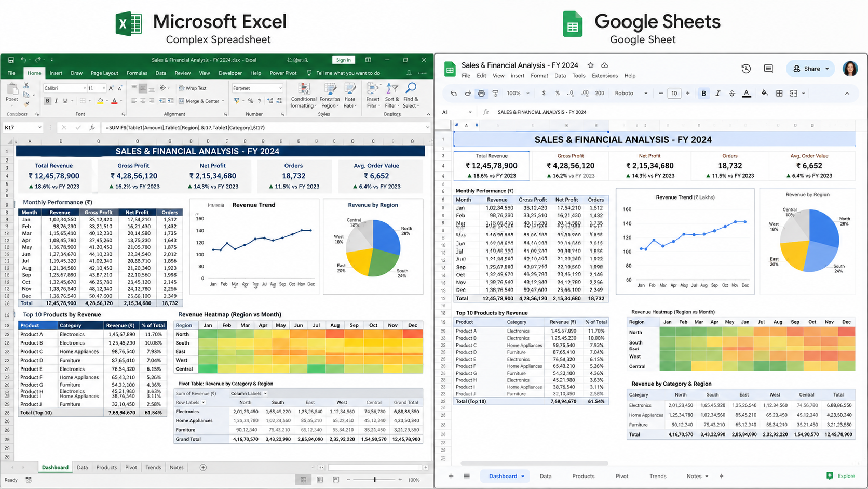
Task: Switch to the Pivot sheet tab in Excel
Action: point(131,467)
